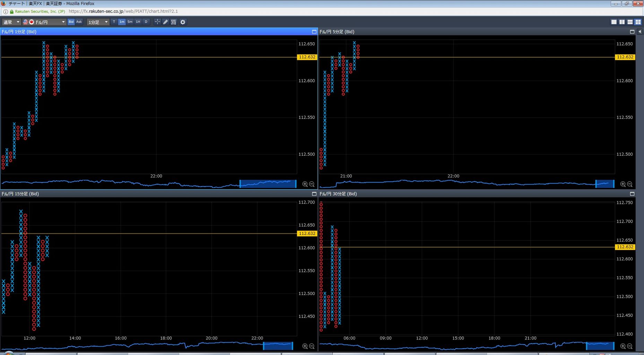Activate the ドル/円 1分足 (Bid) panel title
644x355 pixels.
point(19,32)
